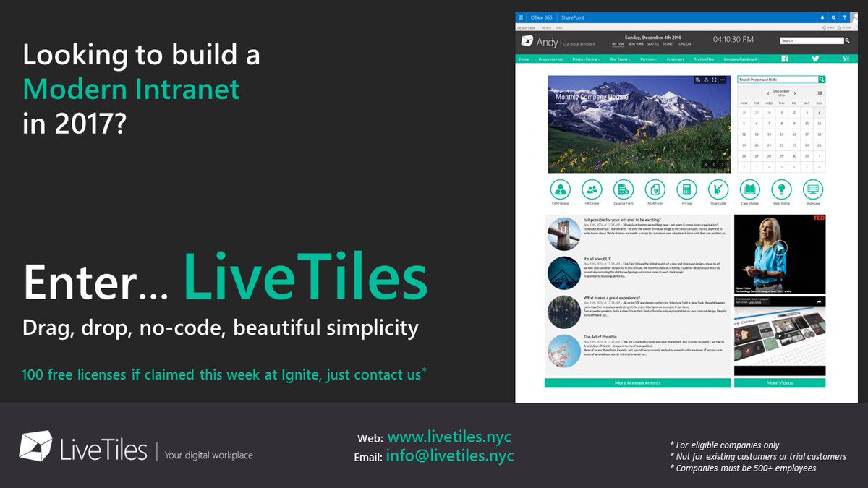868x488 pixels.
Task: Go to next month in the calendar
Action: pyautogui.click(x=795, y=93)
